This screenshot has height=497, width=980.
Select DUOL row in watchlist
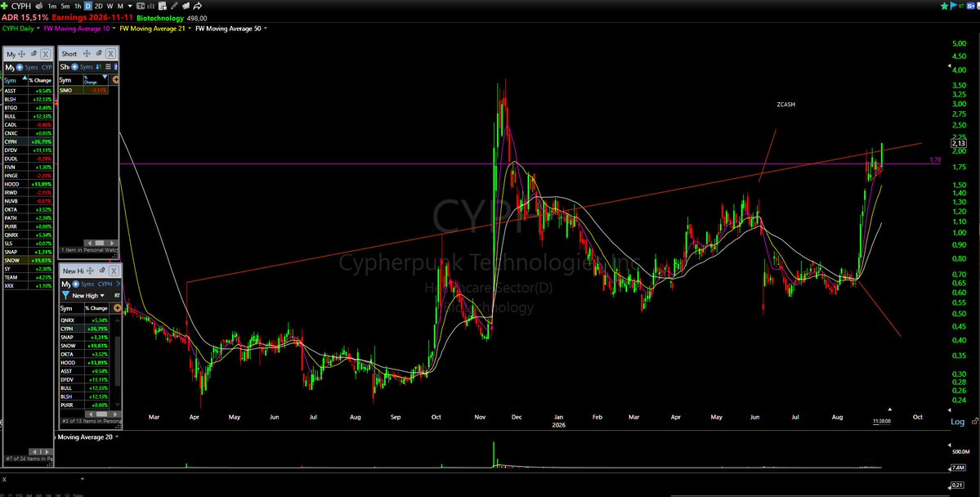coord(28,159)
